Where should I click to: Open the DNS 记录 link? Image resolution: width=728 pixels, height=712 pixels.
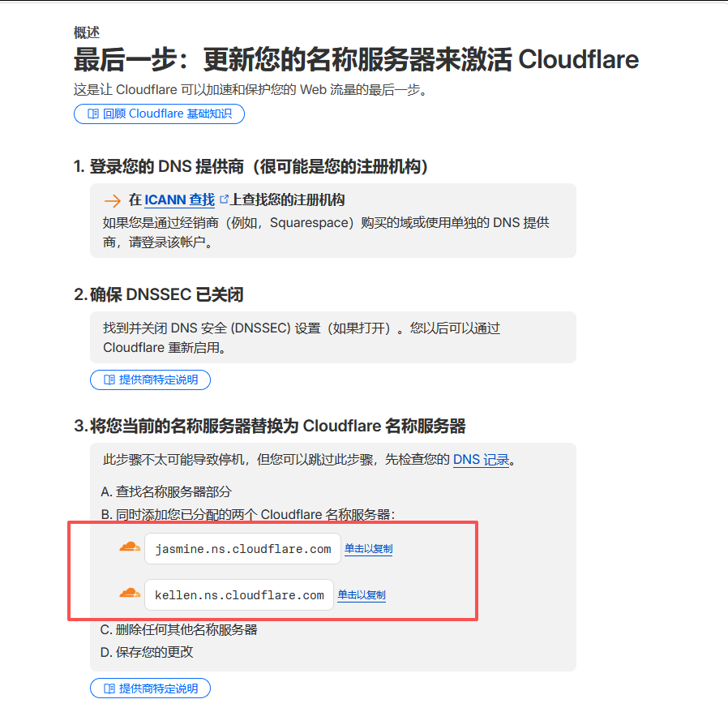click(x=481, y=460)
